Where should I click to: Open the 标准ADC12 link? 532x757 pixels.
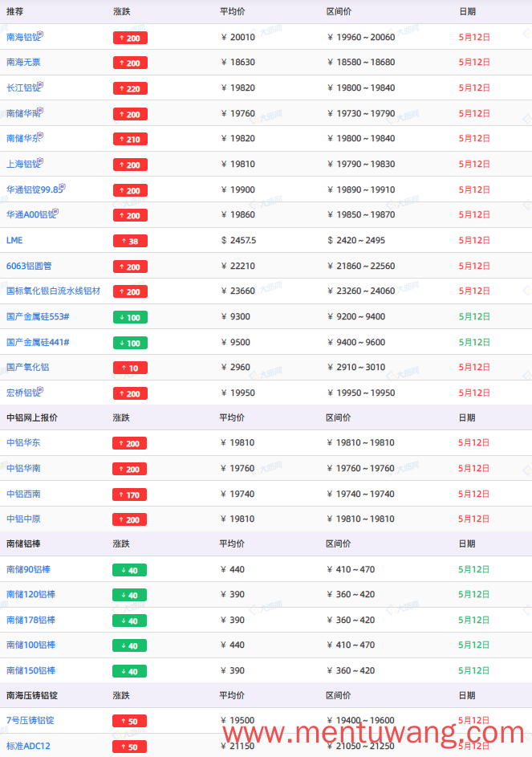pos(28,746)
